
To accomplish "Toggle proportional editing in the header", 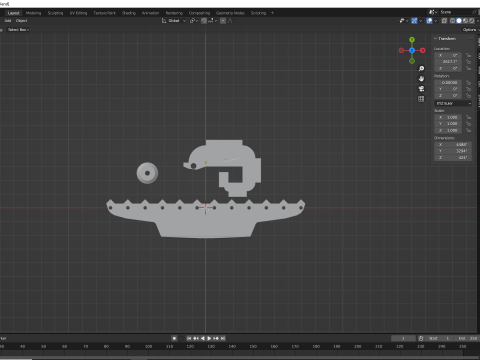I will 223,21.
